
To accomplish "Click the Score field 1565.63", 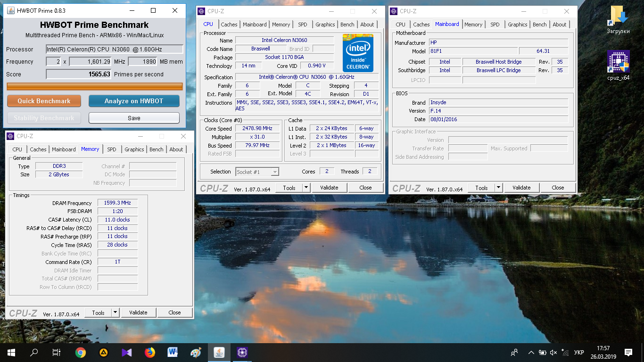I will [x=79, y=74].
